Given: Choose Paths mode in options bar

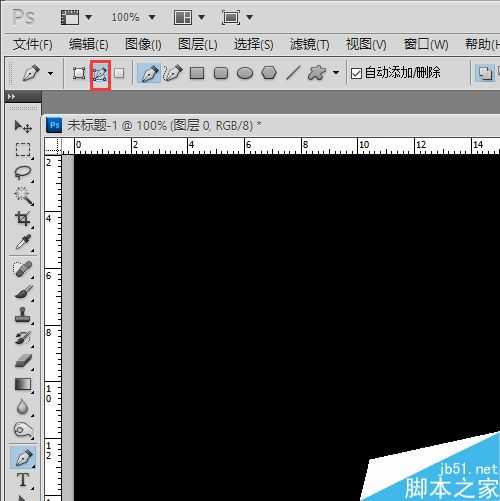Looking at the screenshot, I should click(100, 74).
